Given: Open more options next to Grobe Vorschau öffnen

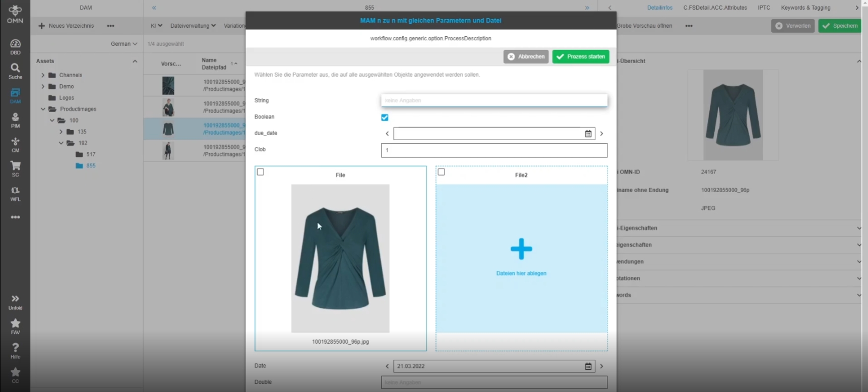Looking at the screenshot, I should click(x=689, y=26).
